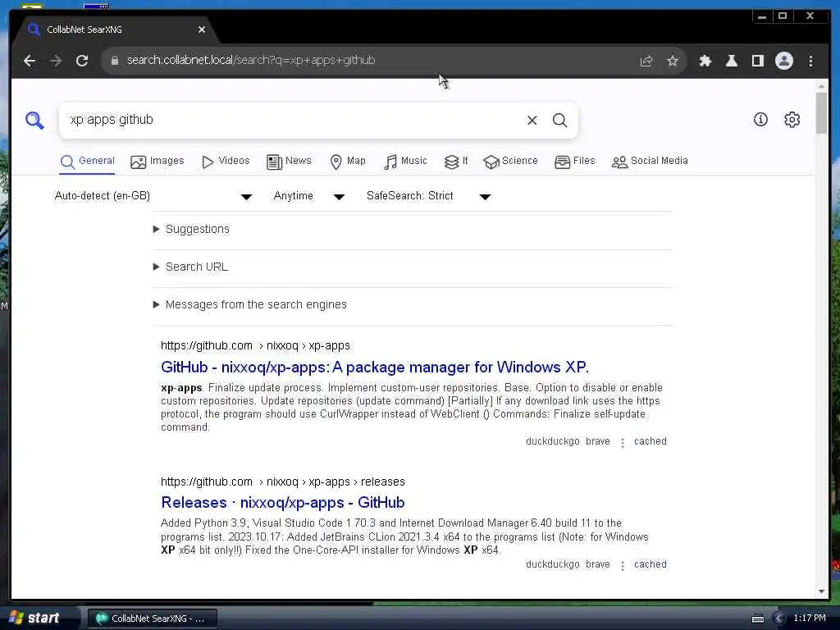
Task: Click duckduckgo label under Releases result
Action: 552,564
